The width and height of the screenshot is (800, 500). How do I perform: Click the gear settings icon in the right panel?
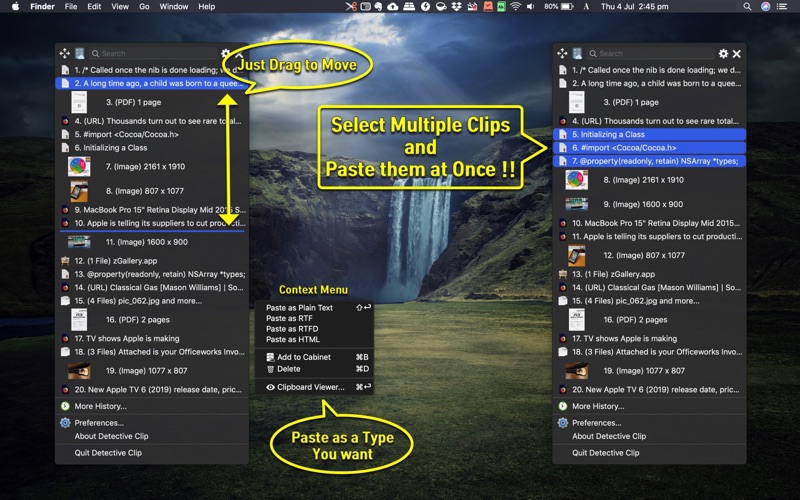[723, 54]
